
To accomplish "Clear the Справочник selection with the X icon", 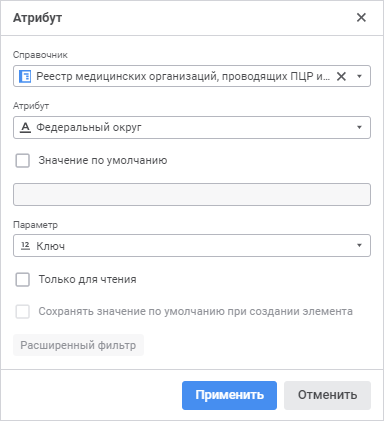I will coord(341,76).
